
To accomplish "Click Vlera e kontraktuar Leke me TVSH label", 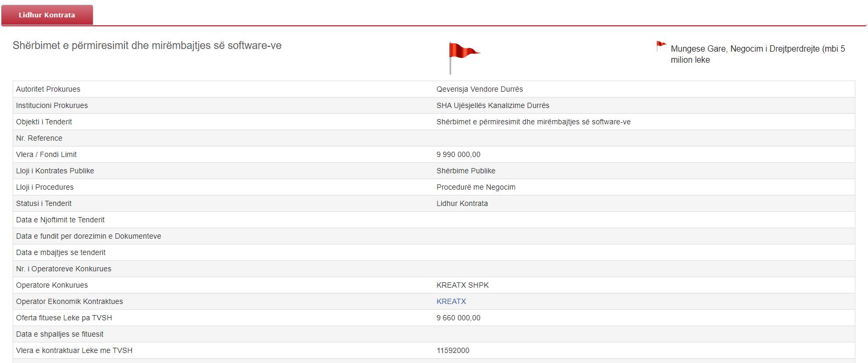I will (x=74, y=350).
